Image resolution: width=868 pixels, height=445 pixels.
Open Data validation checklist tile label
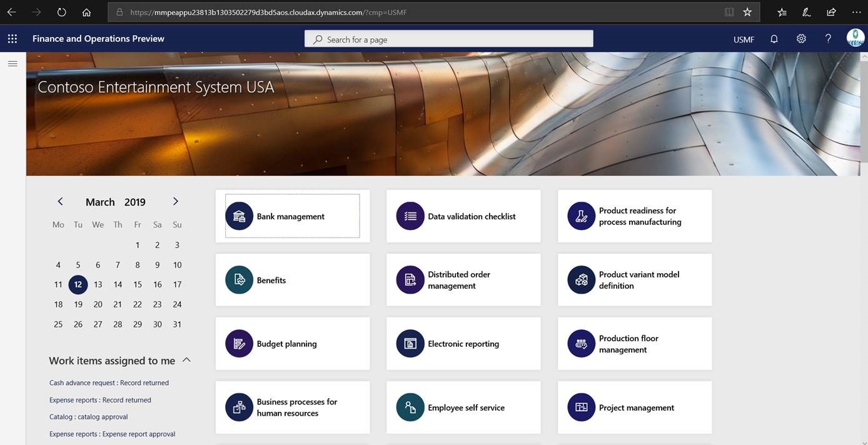(x=472, y=216)
